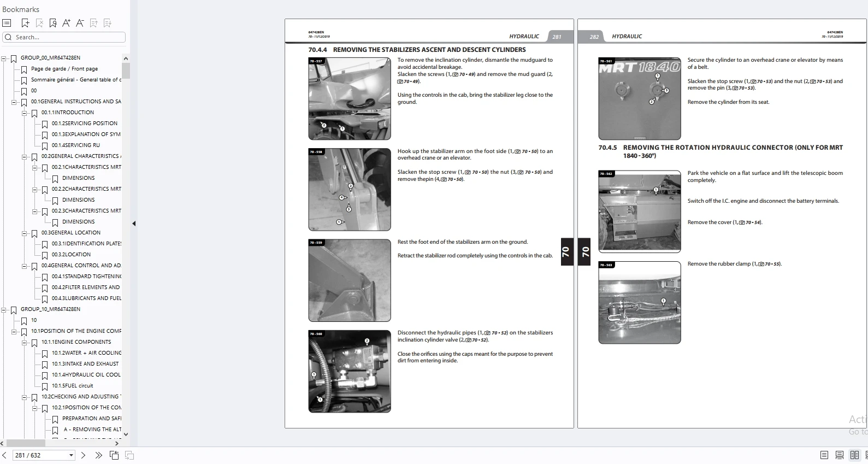
Task: Add a new bookmark
Action: coord(25,23)
